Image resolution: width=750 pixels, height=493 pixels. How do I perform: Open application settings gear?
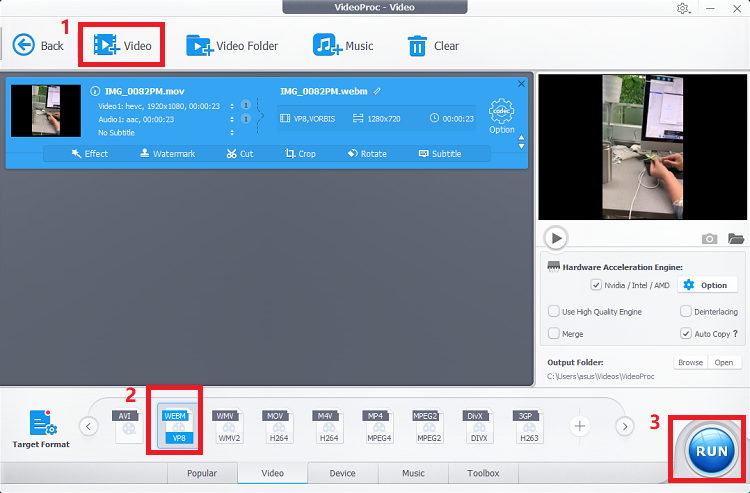[x=683, y=9]
